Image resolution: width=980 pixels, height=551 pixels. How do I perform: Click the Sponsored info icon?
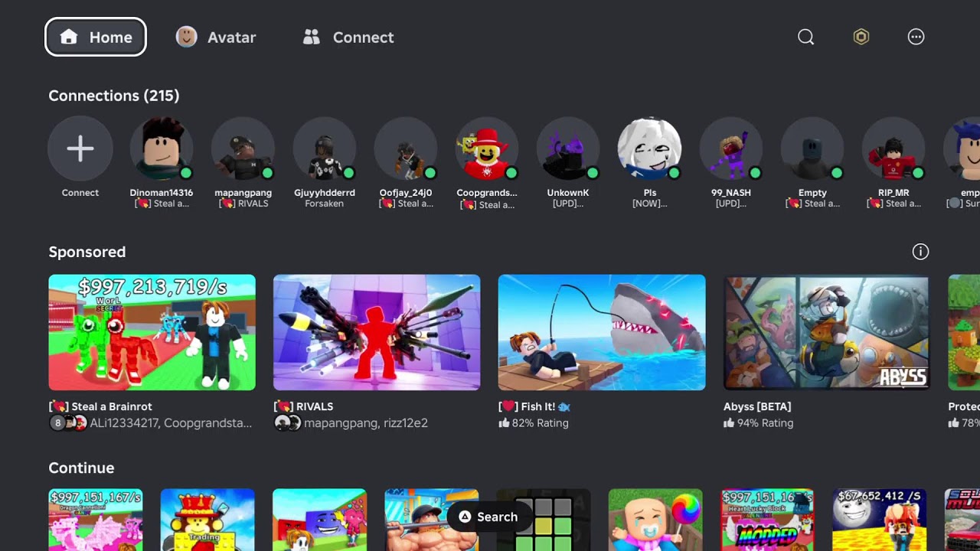tap(920, 252)
